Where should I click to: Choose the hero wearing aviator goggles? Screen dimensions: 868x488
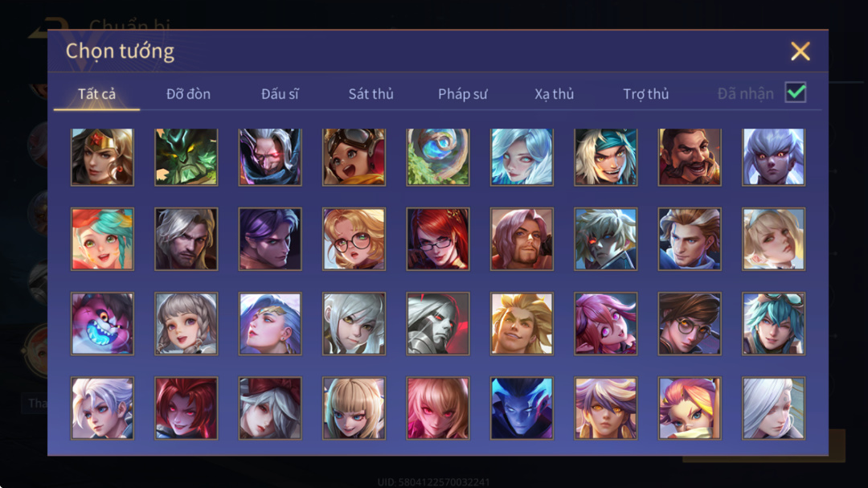[x=354, y=158]
